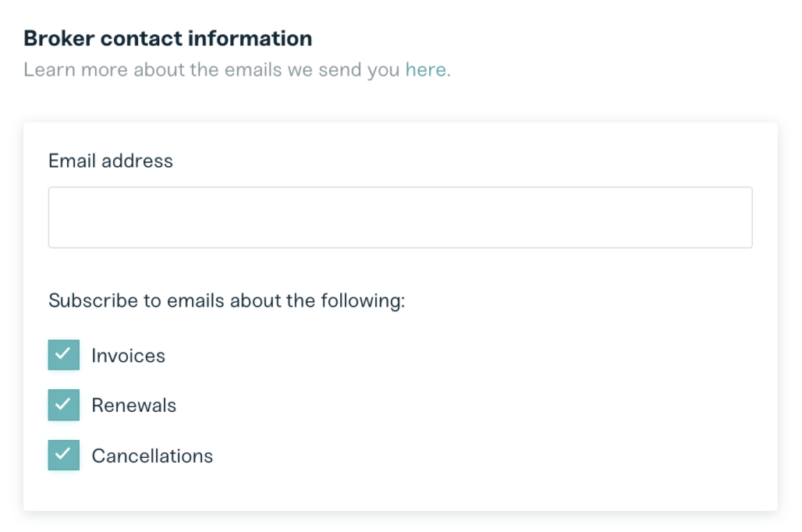The width and height of the screenshot is (802, 532).
Task: Turn off renewal email notifications
Action: coord(64,405)
